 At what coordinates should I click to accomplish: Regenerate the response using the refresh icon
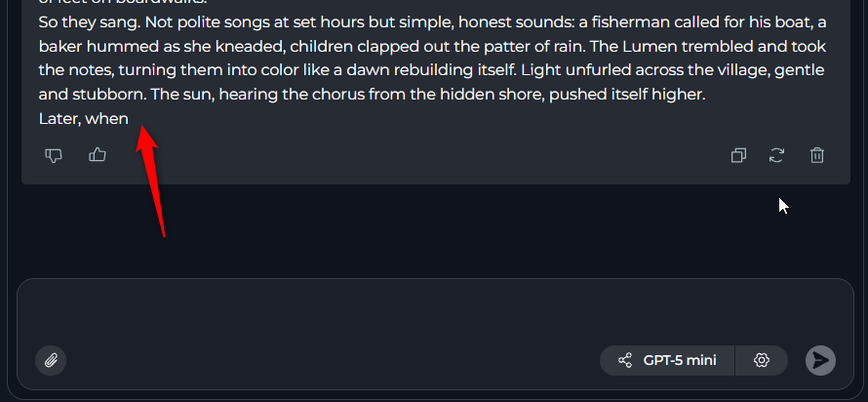[777, 154]
